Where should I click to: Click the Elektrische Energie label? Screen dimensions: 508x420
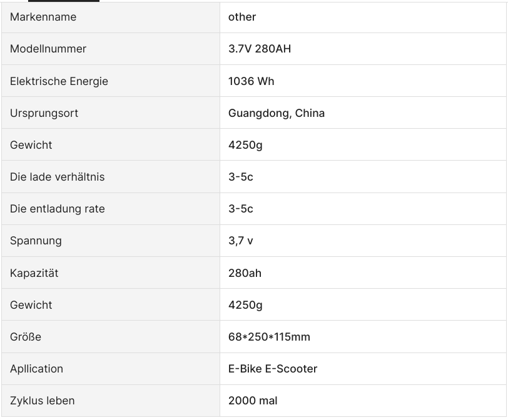[x=59, y=81]
